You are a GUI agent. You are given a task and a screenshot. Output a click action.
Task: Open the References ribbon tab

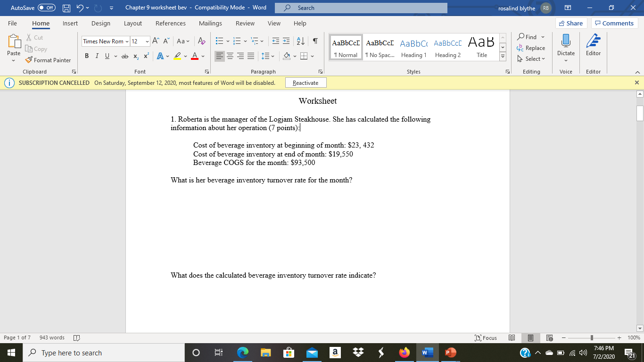(171, 23)
